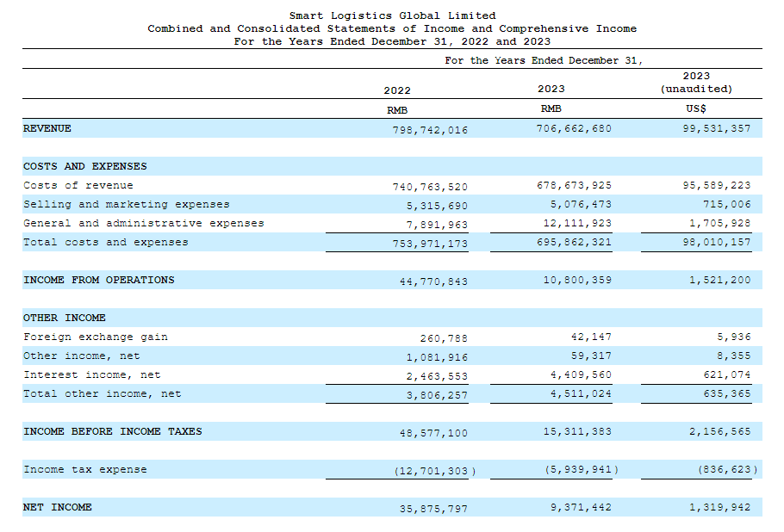Select other income value 8,355
Viewport: 784px width, 532px height.
point(734,356)
